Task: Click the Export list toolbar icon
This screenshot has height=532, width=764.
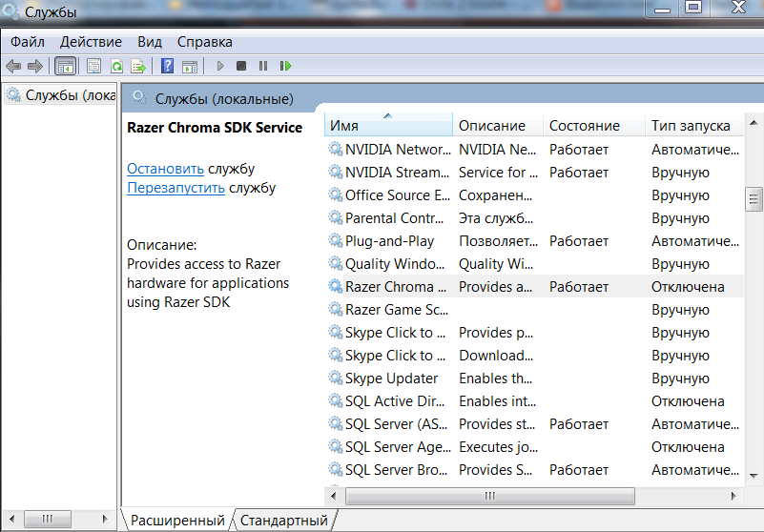Action: pos(138,66)
